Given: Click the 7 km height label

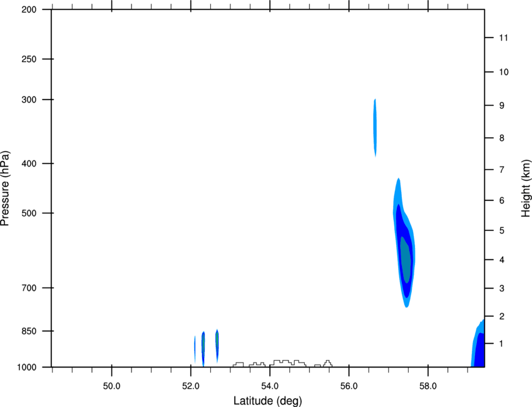Looking at the screenshot, I should click(502, 170).
